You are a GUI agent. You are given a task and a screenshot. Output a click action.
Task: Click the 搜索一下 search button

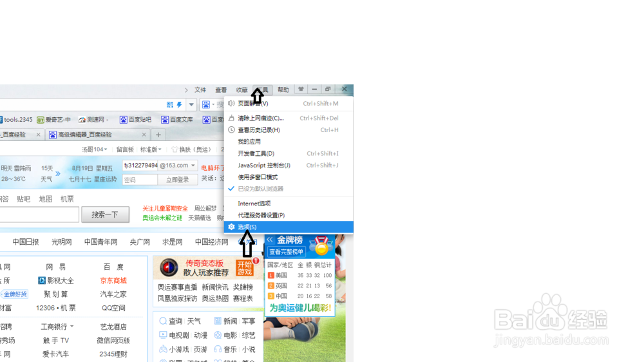coord(105,214)
